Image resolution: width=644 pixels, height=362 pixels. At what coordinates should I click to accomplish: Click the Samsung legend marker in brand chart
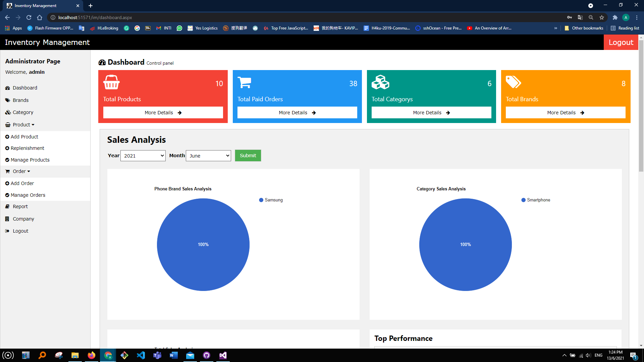(261, 200)
